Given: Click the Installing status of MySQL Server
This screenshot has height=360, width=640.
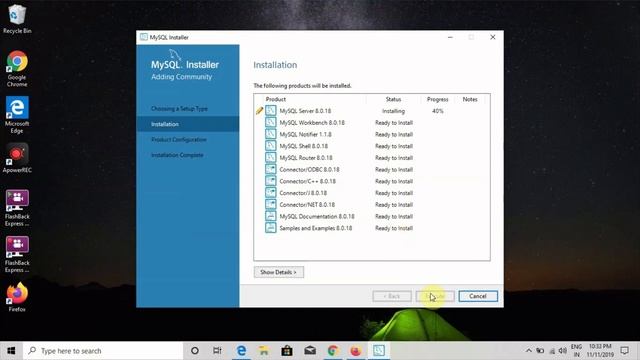Looking at the screenshot, I should click(393, 111).
